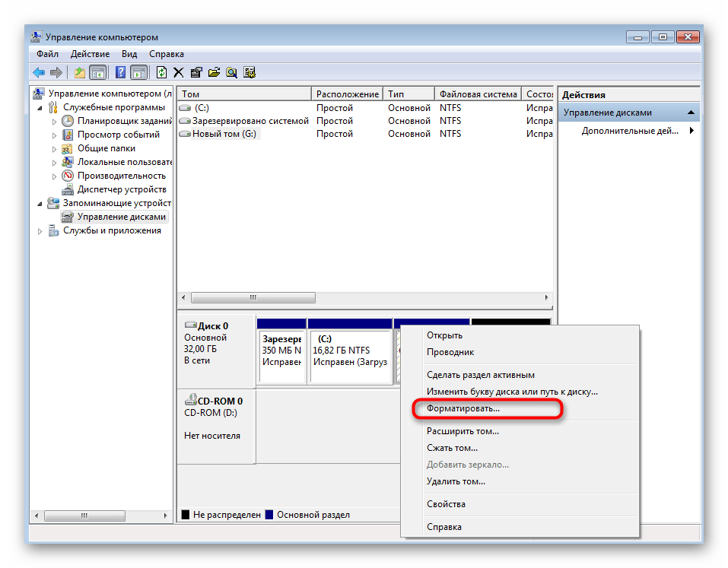This screenshot has height=568, width=728.
Task: Open the Справка menu in menu bar
Action: click(166, 54)
